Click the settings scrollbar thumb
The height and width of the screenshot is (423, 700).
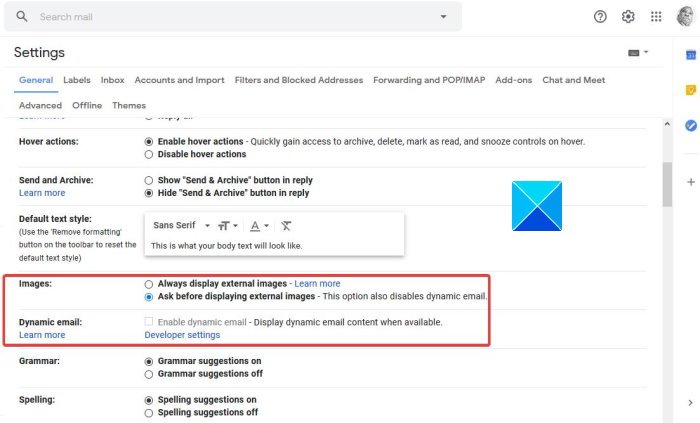tap(667, 184)
